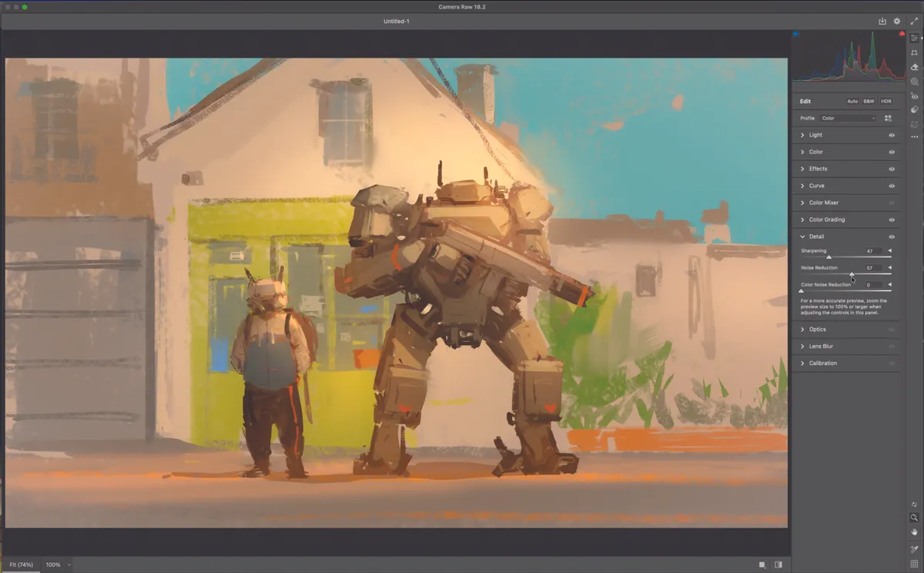Click the Noise Reduction value field showing 57
The width and height of the screenshot is (924, 573).
click(872, 268)
